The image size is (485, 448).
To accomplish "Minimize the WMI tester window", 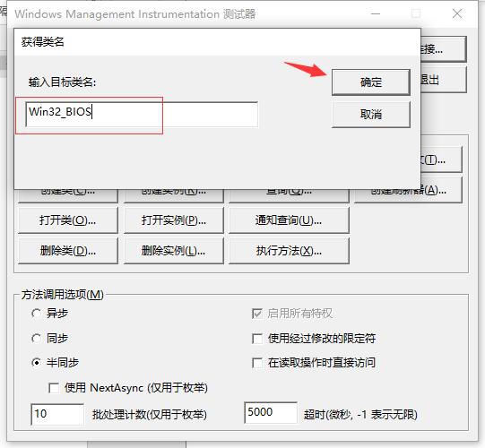I will pos(376,13).
